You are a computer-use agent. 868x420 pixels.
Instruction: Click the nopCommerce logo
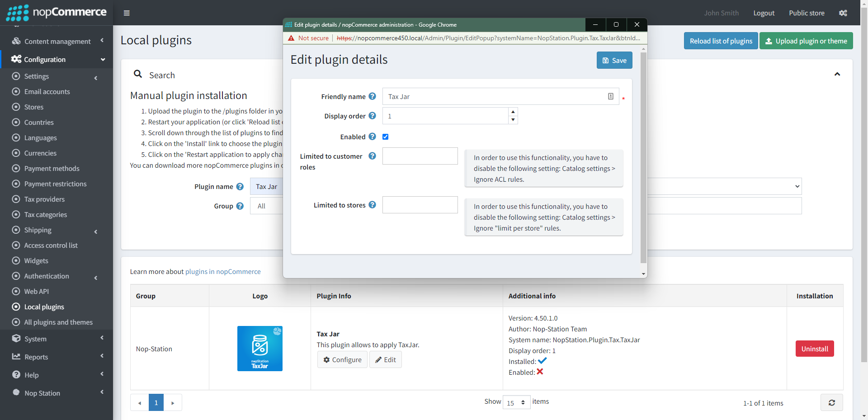point(56,13)
